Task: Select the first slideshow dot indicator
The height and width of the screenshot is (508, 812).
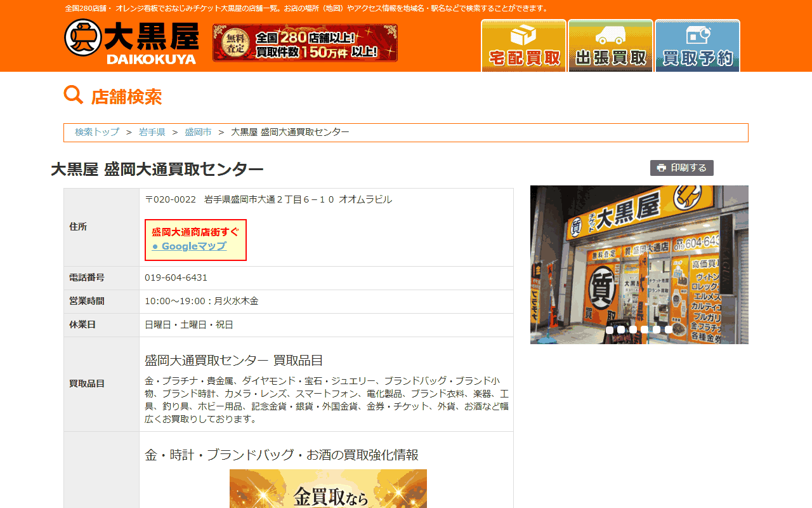Action: click(610, 330)
